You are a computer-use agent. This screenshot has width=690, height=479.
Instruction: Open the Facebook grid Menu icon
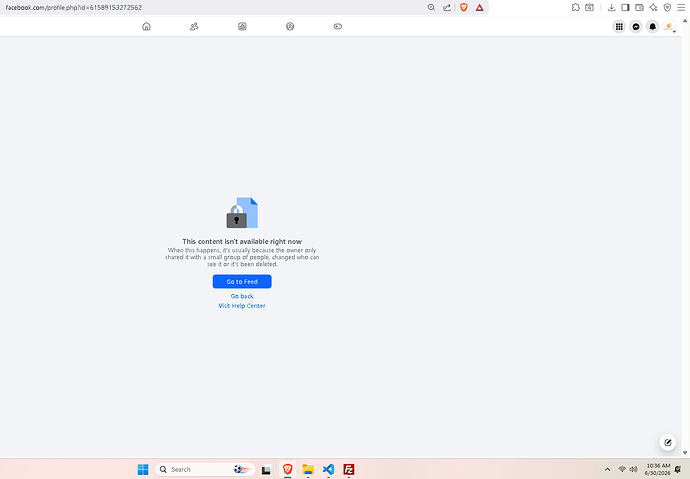(619, 27)
